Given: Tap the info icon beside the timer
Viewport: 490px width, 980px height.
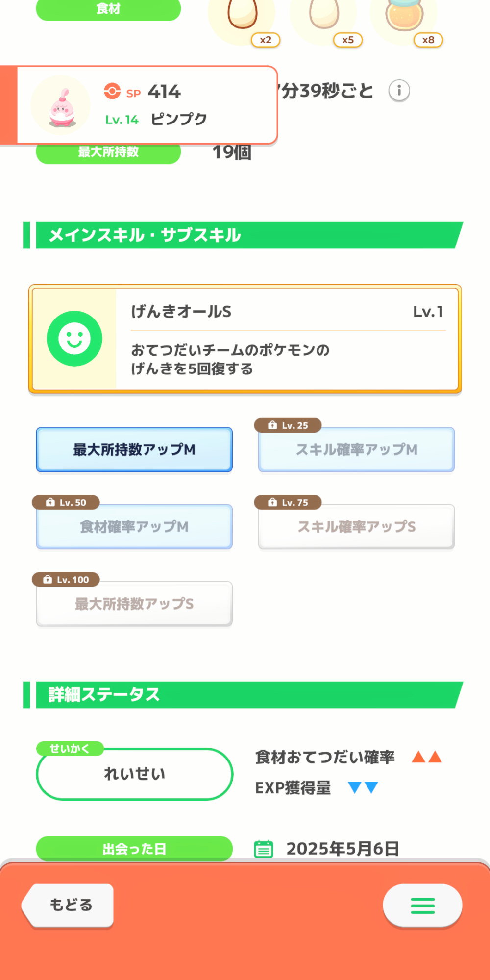Looking at the screenshot, I should (x=399, y=91).
